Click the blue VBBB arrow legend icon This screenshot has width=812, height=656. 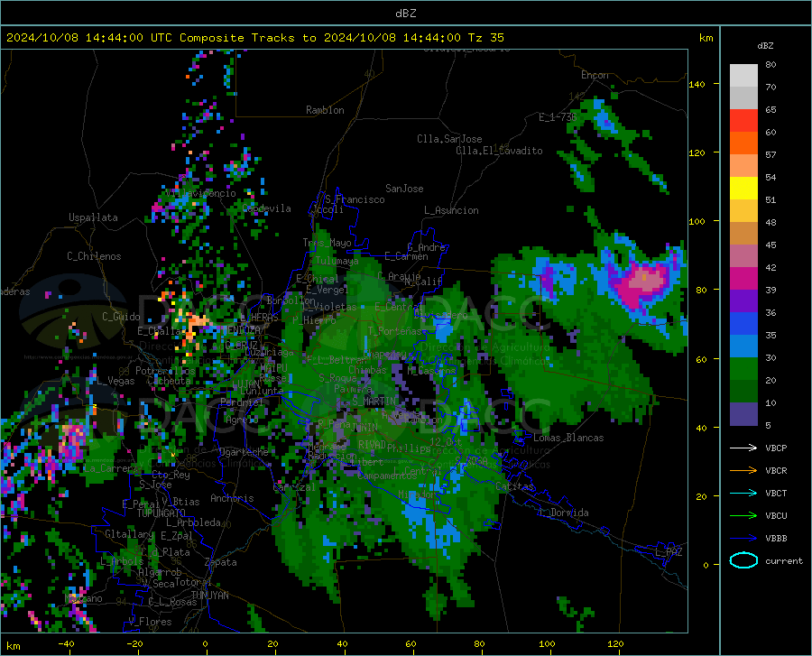(x=743, y=539)
